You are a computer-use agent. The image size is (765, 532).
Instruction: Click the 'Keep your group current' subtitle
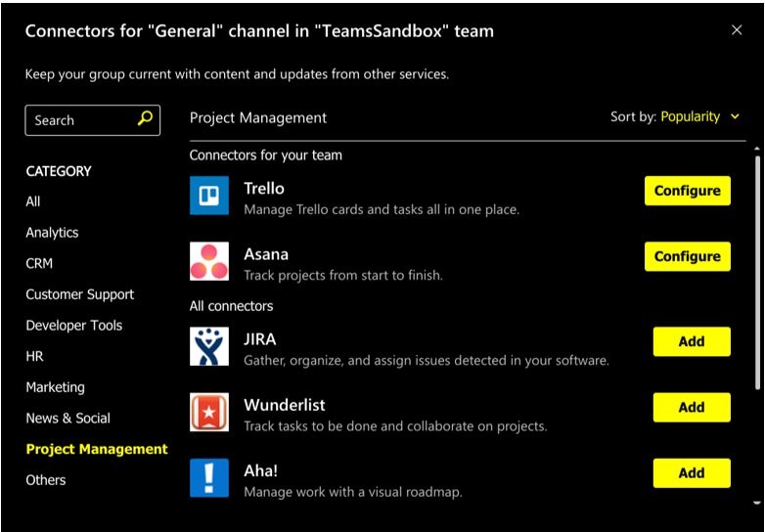(x=237, y=74)
